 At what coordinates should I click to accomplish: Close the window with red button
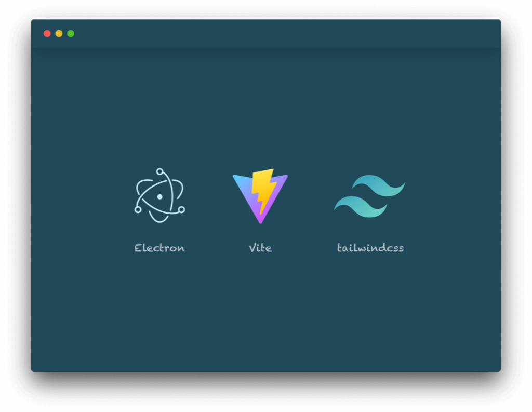(x=47, y=33)
